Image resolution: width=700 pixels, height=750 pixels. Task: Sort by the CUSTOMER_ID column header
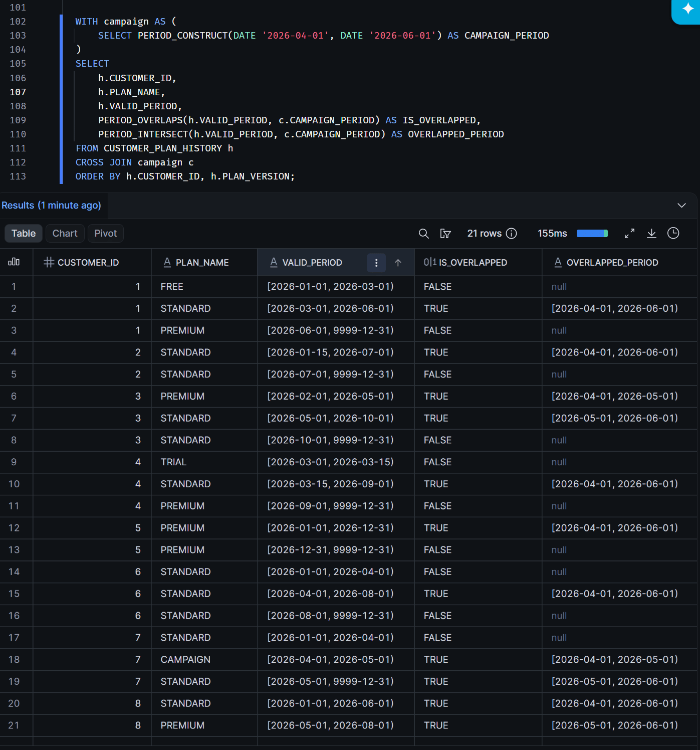[x=88, y=263]
